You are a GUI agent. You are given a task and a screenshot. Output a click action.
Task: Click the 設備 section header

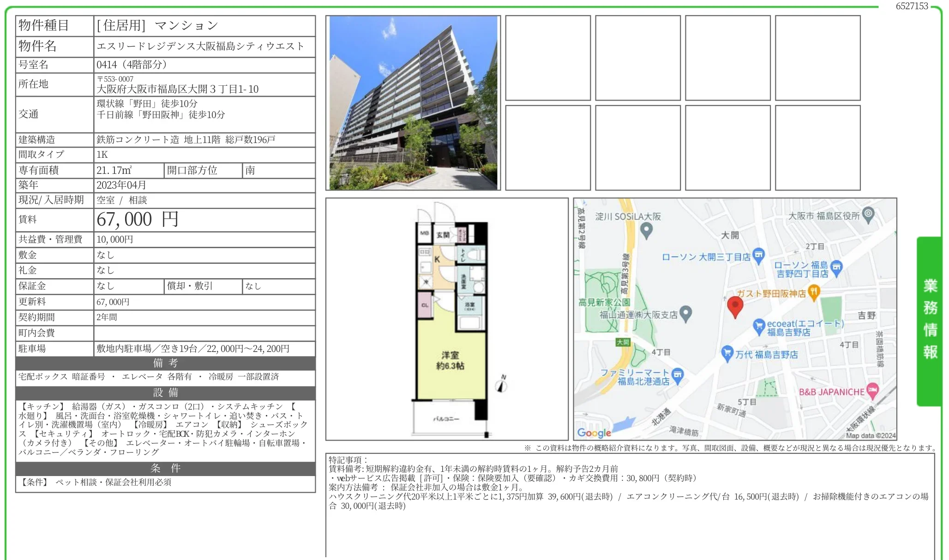pos(166,393)
